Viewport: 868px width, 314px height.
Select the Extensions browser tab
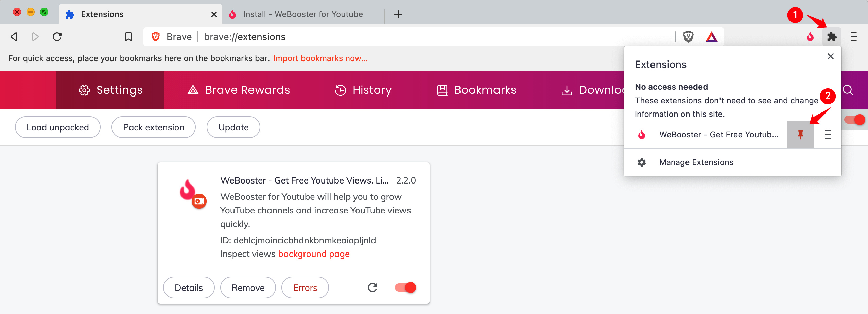(140, 14)
